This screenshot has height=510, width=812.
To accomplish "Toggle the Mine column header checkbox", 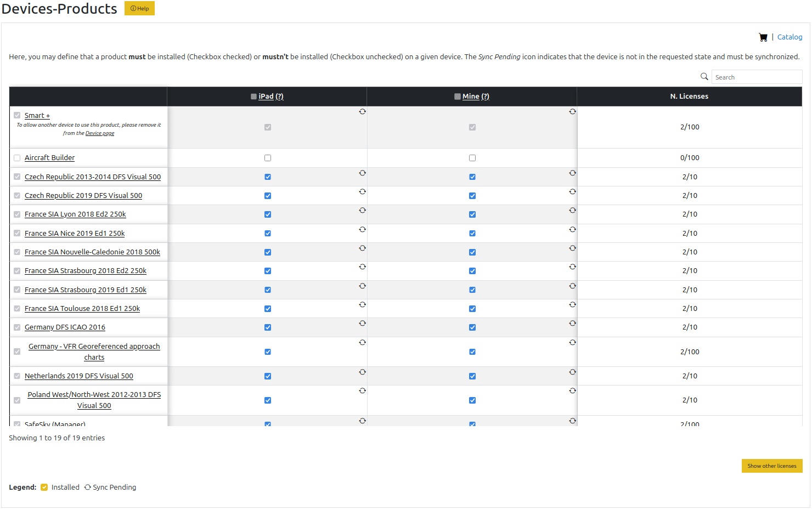I will pos(458,97).
